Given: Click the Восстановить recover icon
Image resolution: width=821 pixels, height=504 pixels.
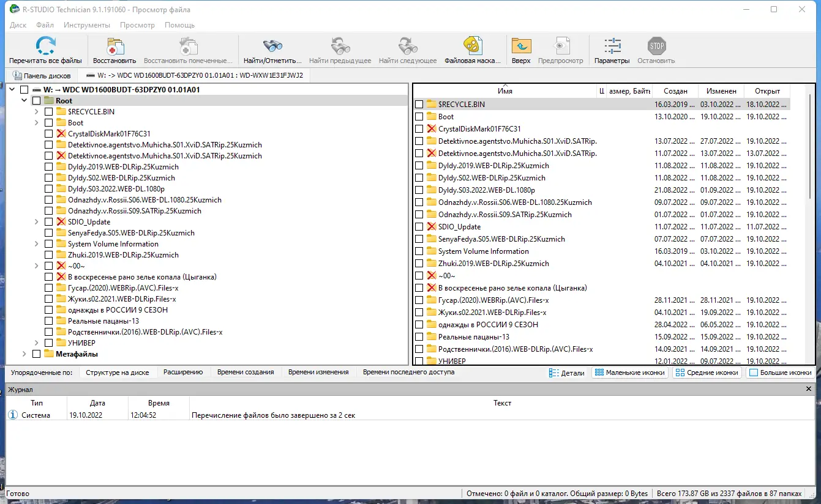Looking at the screenshot, I should [114, 46].
